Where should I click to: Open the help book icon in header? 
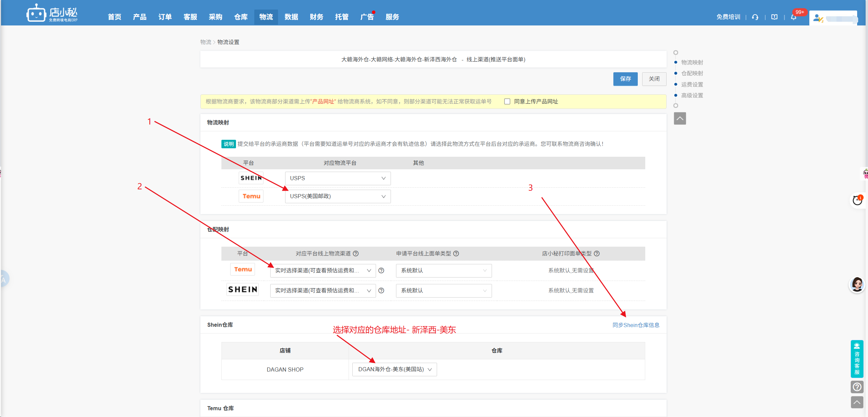point(774,17)
